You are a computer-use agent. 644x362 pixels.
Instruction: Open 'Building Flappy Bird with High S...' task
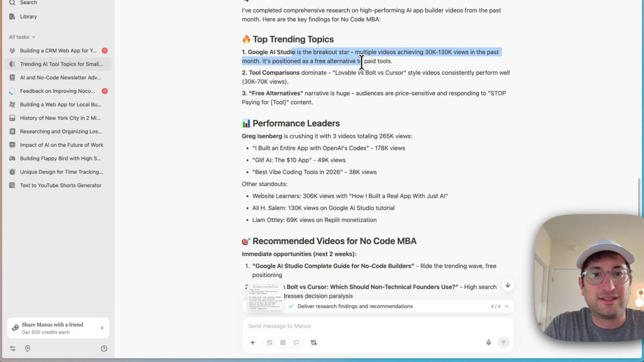tap(58, 158)
